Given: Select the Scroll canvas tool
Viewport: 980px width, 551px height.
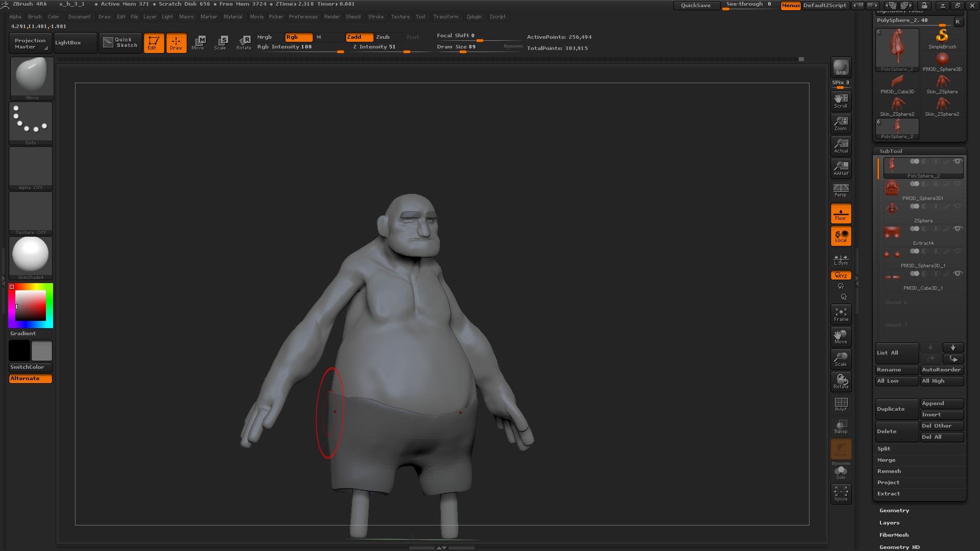Looking at the screenshot, I should coord(841,101).
